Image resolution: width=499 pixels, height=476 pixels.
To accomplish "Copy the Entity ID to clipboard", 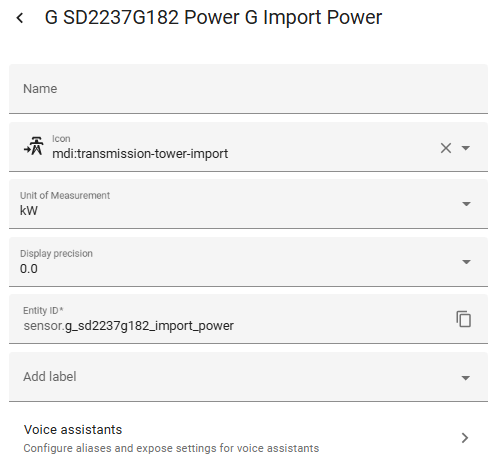I will [463, 319].
